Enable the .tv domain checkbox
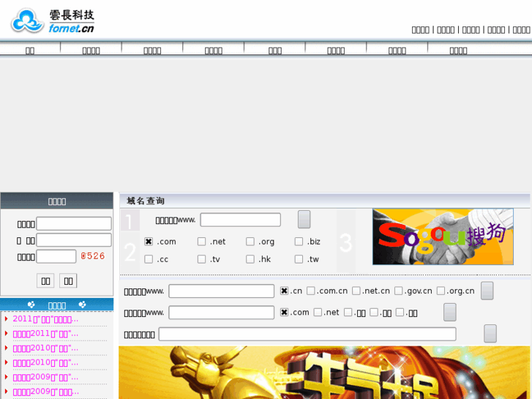The image size is (532, 399). point(201,259)
